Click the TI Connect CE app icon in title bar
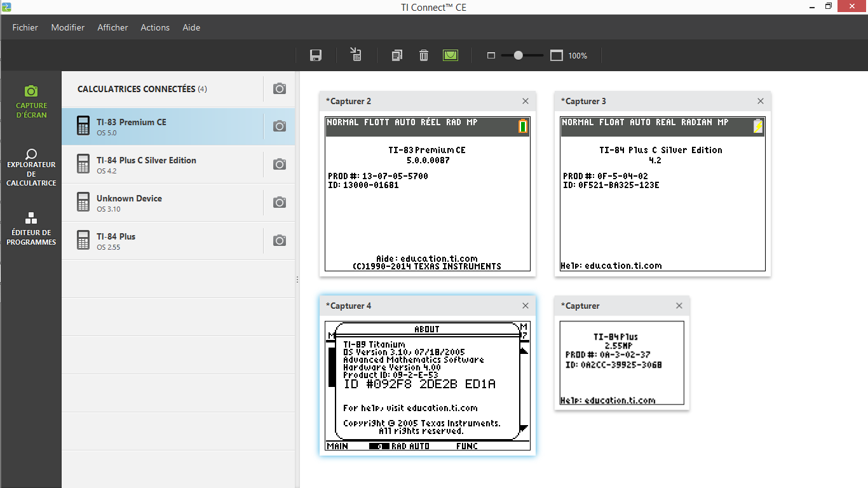The image size is (868, 488). click(x=6, y=7)
